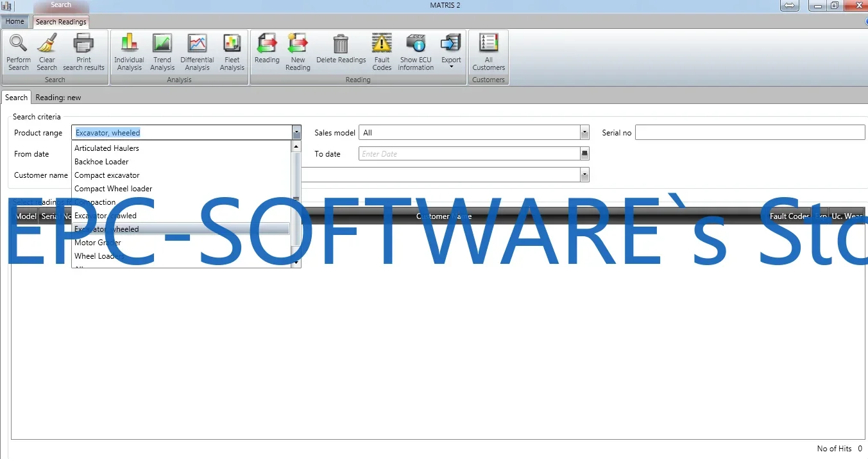The height and width of the screenshot is (459, 868).
Task: Open the All Customers list
Action: click(x=489, y=52)
